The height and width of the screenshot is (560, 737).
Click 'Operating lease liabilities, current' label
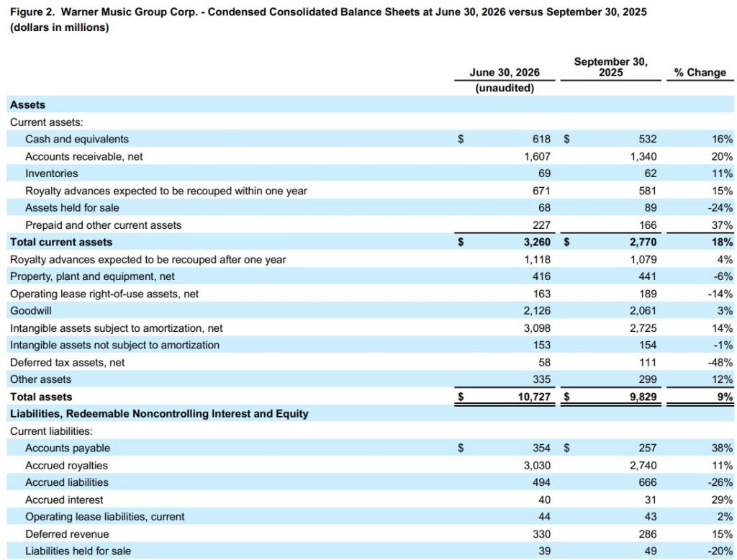105,517
